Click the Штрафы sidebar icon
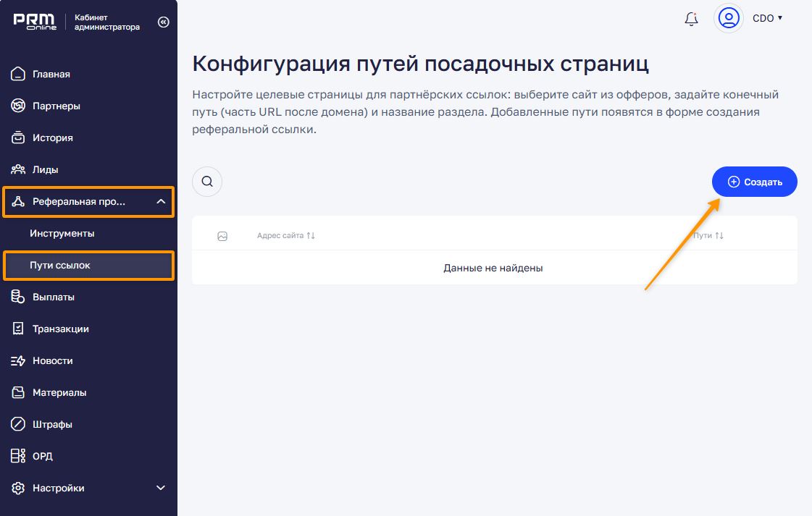 click(x=19, y=424)
